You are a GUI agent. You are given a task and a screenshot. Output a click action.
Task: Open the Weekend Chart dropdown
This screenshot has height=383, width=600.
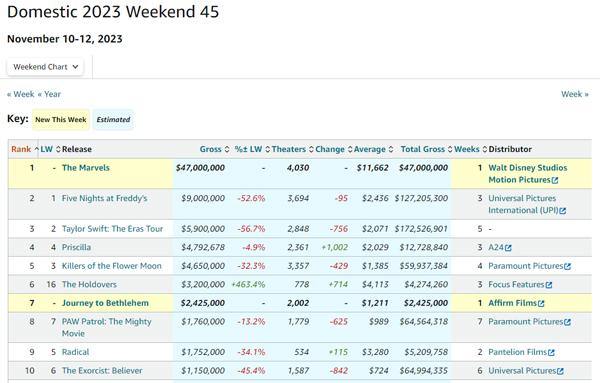pos(45,67)
